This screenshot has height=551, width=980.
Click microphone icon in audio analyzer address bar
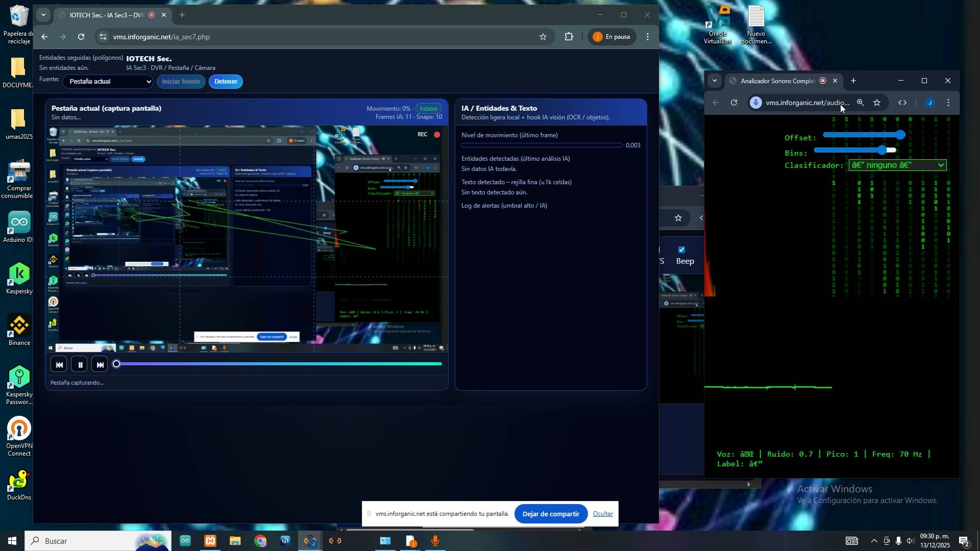point(756,103)
